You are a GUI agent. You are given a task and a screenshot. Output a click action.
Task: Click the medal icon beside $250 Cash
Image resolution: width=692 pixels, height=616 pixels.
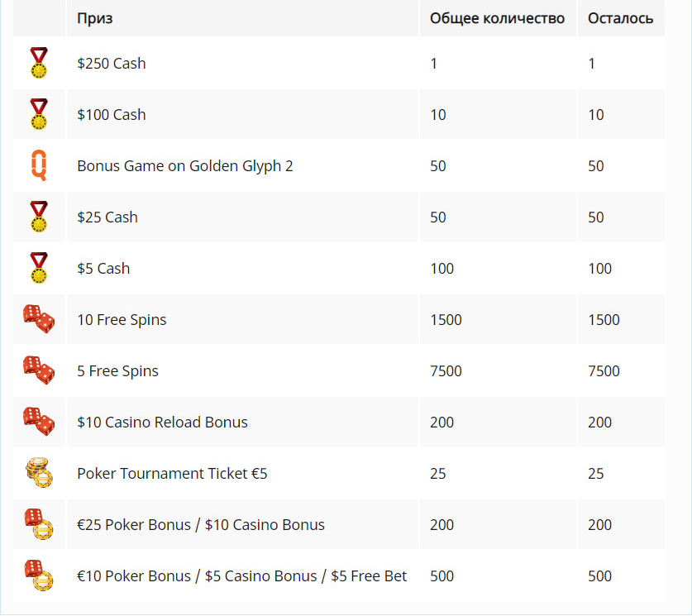pos(39,63)
